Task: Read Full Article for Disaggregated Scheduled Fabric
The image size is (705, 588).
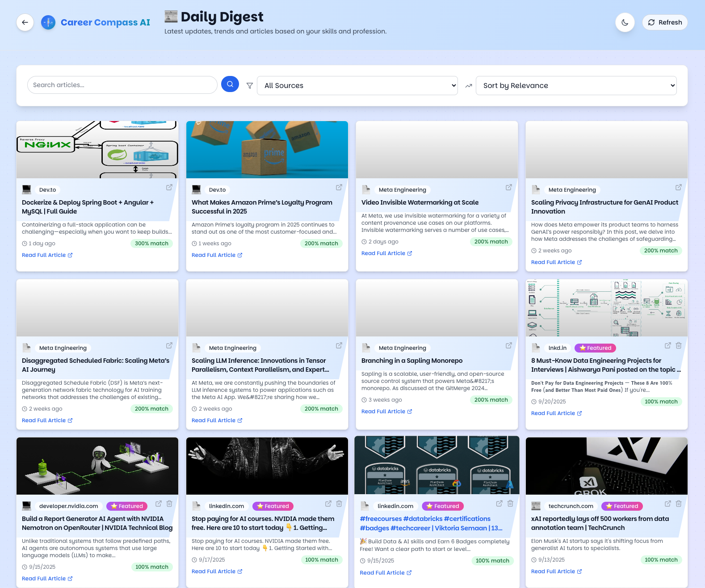Action: click(x=47, y=420)
